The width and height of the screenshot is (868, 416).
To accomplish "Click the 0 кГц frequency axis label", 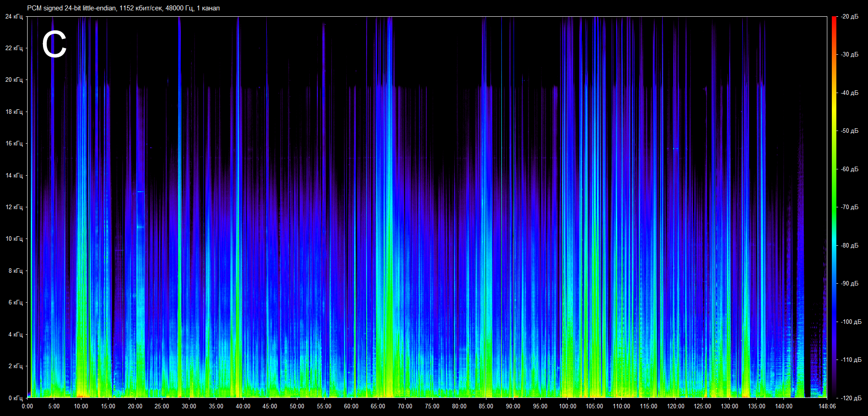I will pos(15,398).
